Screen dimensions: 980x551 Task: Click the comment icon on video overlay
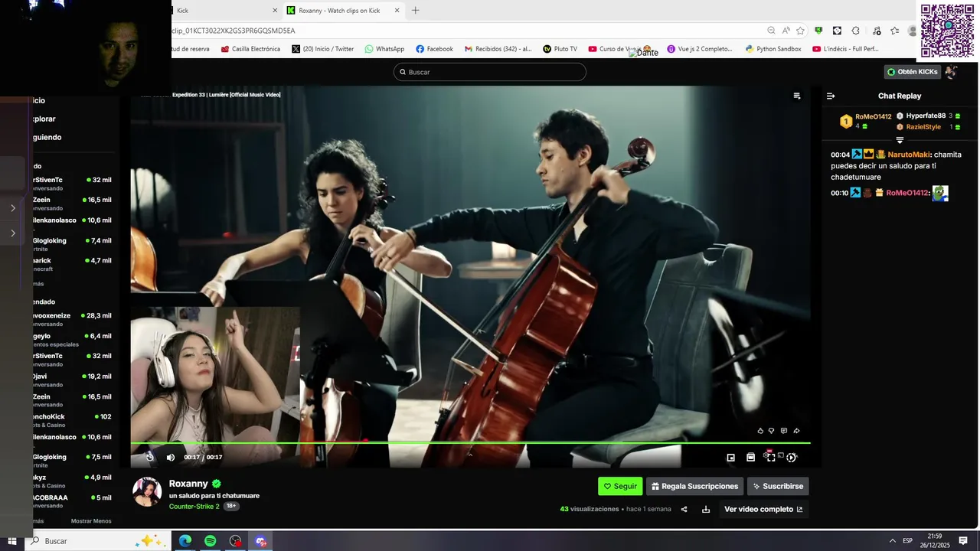click(x=784, y=431)
